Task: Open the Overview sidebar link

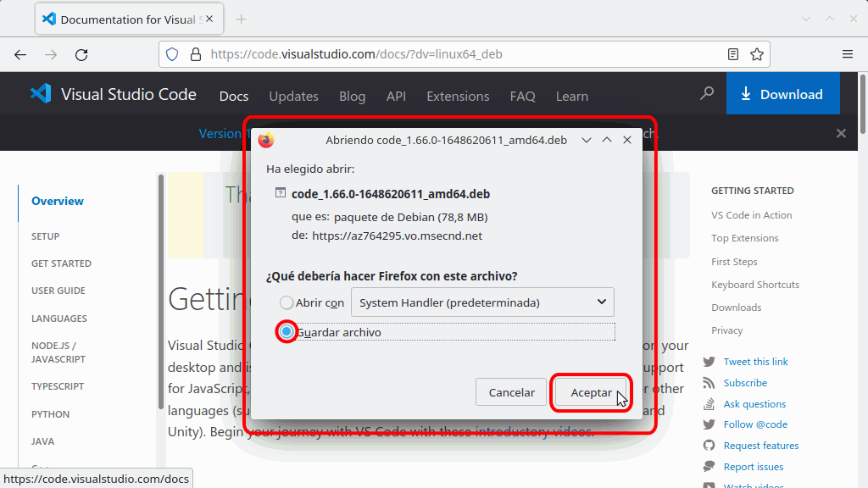Action: (x=58, y=201)
